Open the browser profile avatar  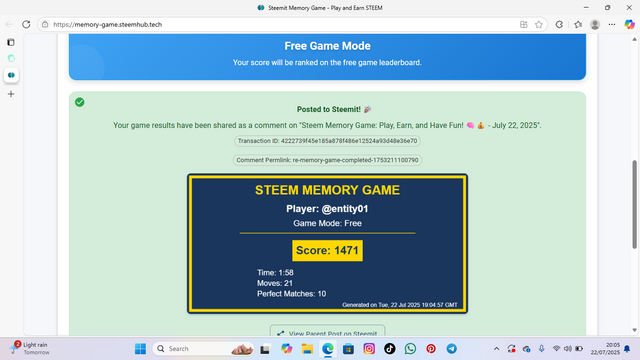pyautogui.click(x=595, y=24)
